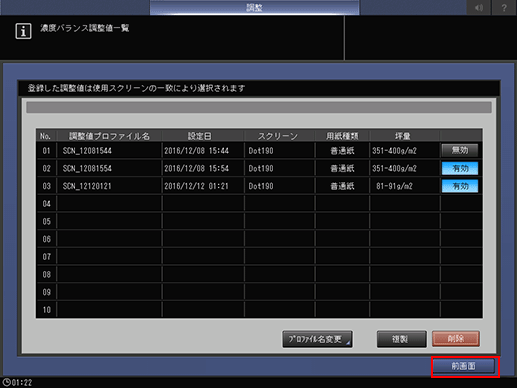Select empty row number 10

tap(47, 310)
